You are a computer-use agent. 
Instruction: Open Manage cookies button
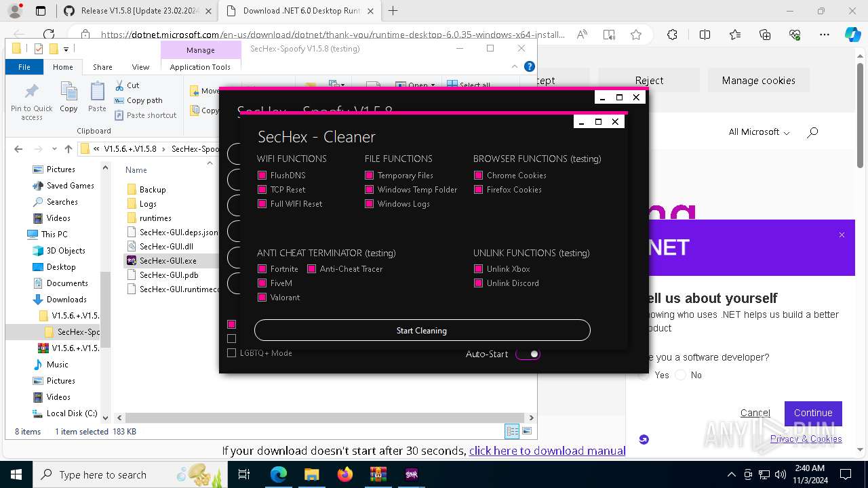[x=758, y=80]
